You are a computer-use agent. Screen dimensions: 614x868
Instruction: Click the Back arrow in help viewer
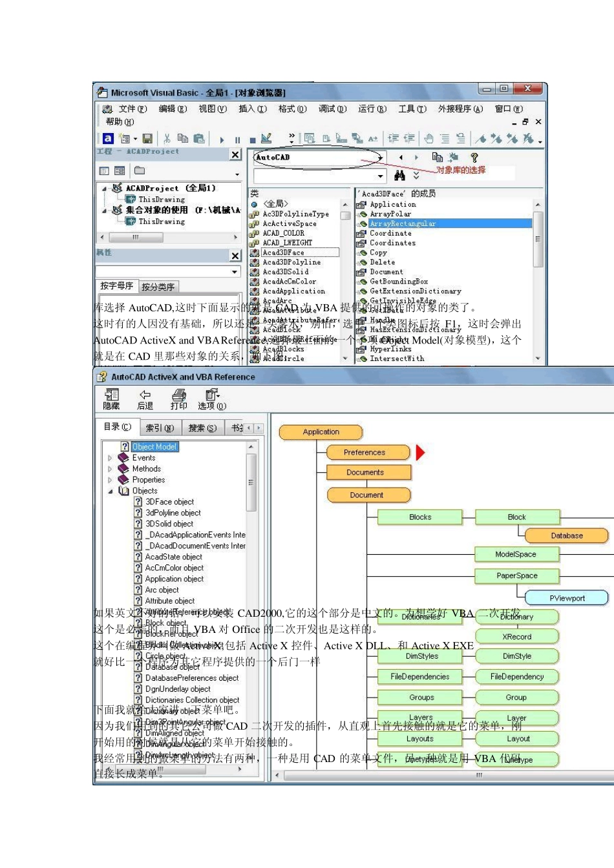pos(145,398)
